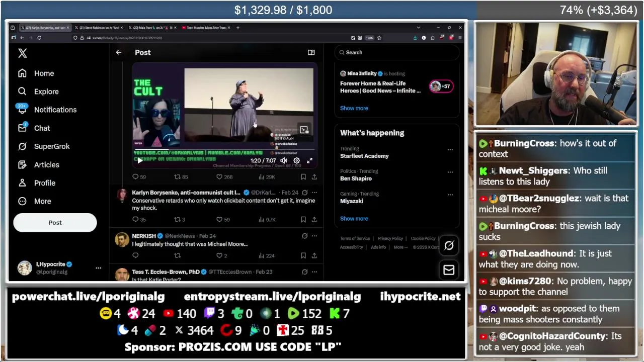Reload the page in the browser
This screenshot has height=362, width=644.
pyautogui.click(x=39, y=38)
